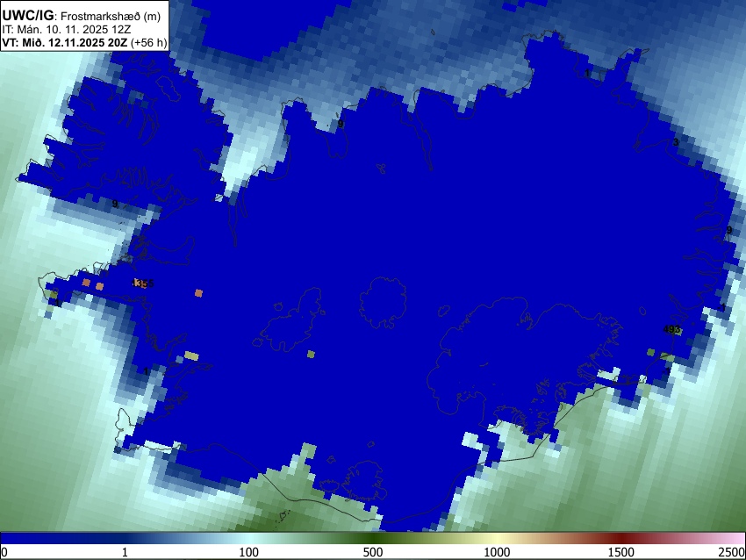This screenshot has height=560, width=746.
Task: Click the "3" station value on the map
Action: tap(676, 142)
